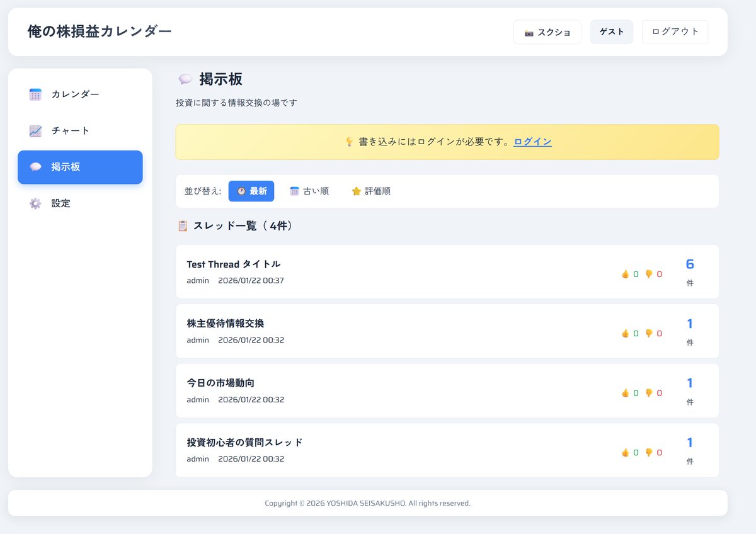Click the ログイン link in the yellow banner
Image resolution: width=756 pixels, height=534 pixels.
(532, 142)
